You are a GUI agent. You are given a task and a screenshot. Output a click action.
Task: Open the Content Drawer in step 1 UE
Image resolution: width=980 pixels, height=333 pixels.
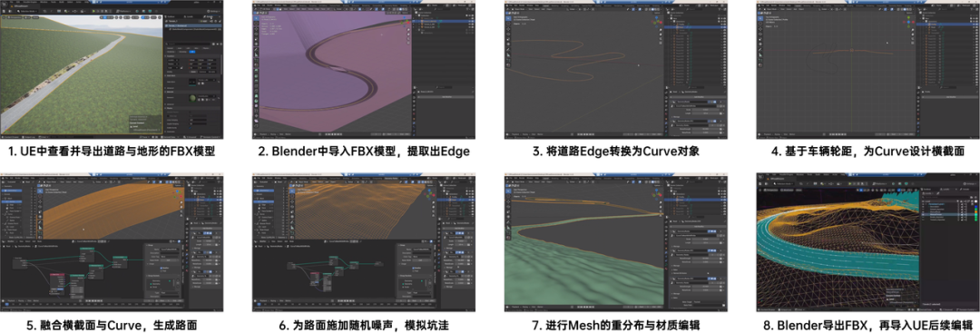tap(11, 137)
